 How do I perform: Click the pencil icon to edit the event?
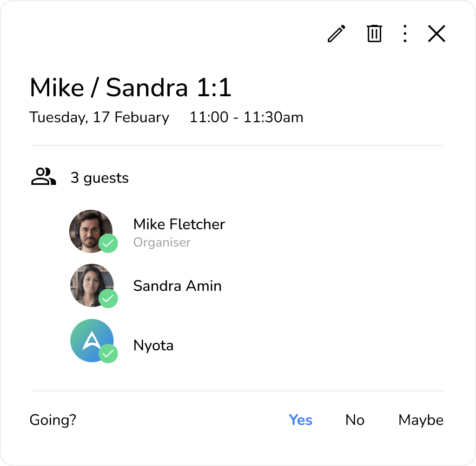tap(336, 34)
